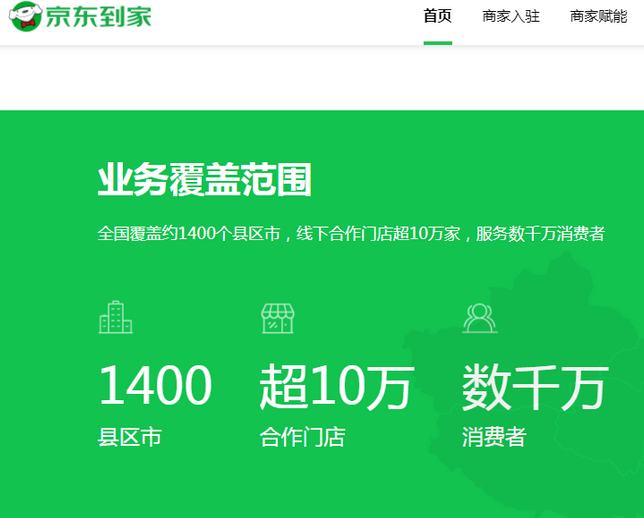Click the 超10万 figure
644x518 pixels.
point(337,386)
